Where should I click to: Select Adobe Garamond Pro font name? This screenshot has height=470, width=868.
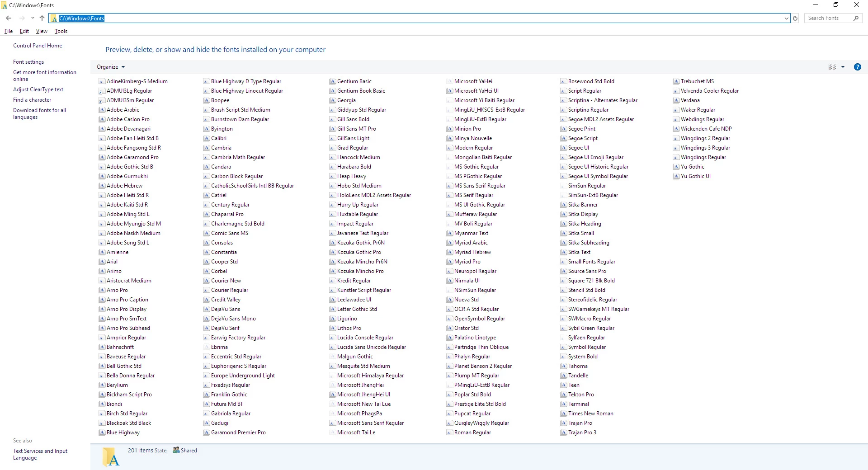point(132,157)
